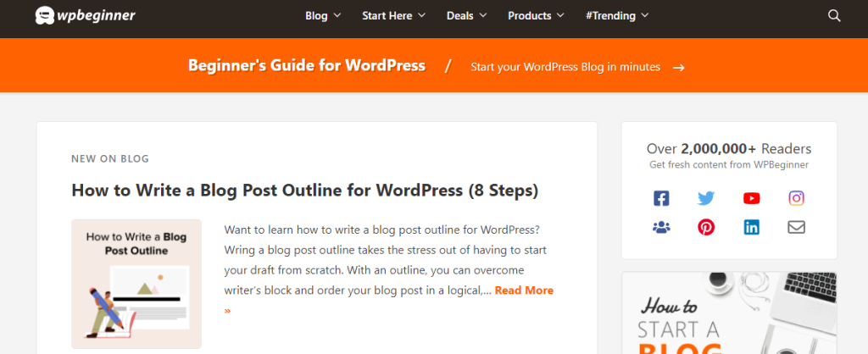The image size is (868, 354).
Task: Click Start your WordPress Blog in minutes link
Action: coord(565,67)
